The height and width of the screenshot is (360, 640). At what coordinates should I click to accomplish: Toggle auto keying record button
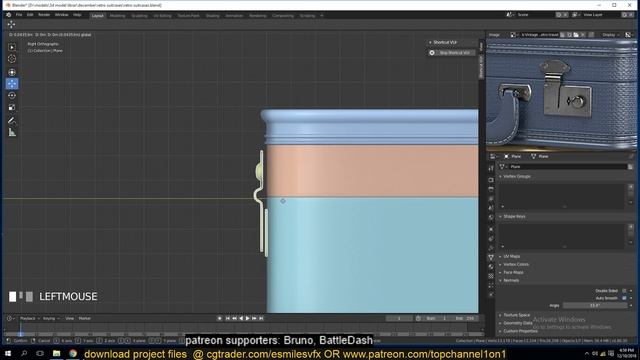pos(220,318)
